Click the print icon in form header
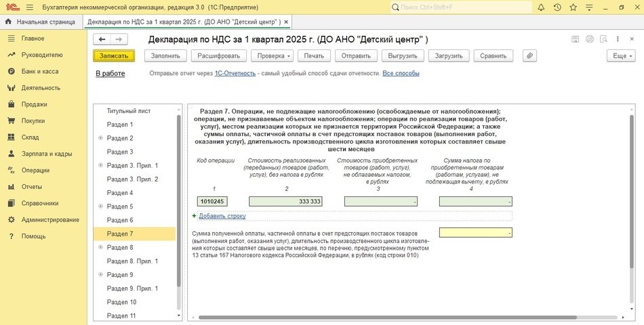The height and width of the screenshot is (325, 644). pos(590,39)
